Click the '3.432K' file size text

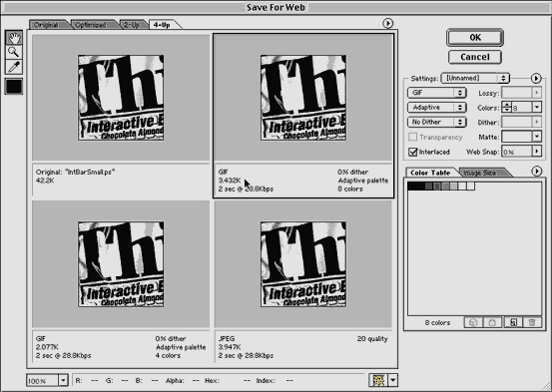tap(230, 181)
